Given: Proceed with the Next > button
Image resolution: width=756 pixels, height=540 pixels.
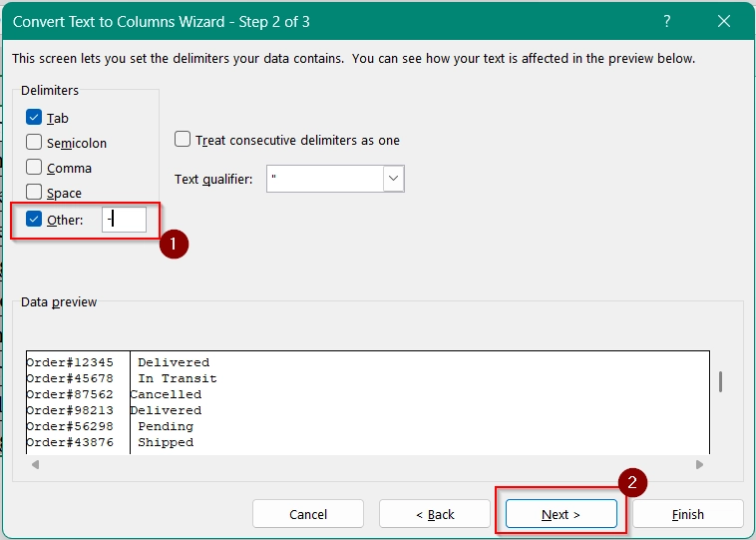Looking at the screenshot, I should click(x=561, y=514).
